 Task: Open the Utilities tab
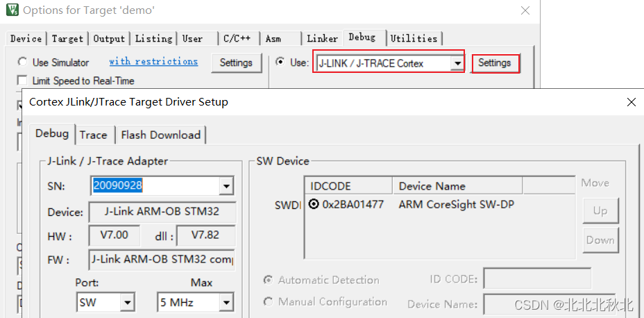(x=414, y=39)
